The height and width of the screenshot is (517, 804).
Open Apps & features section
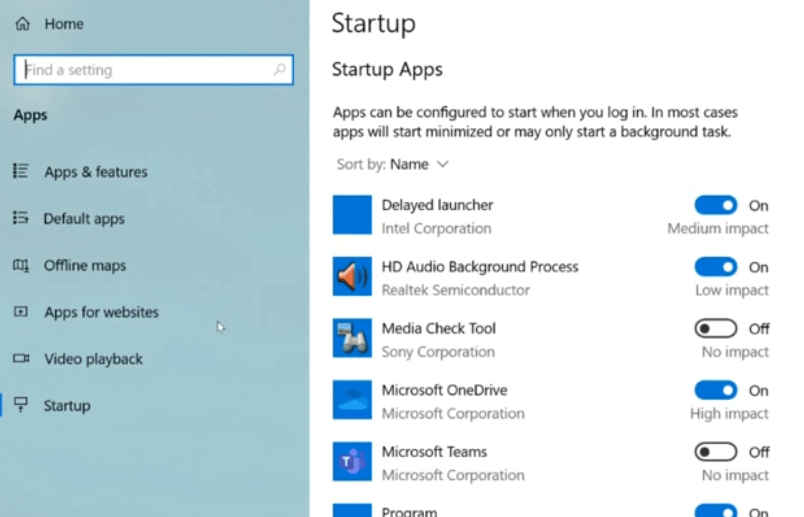[x=96, y=171]
